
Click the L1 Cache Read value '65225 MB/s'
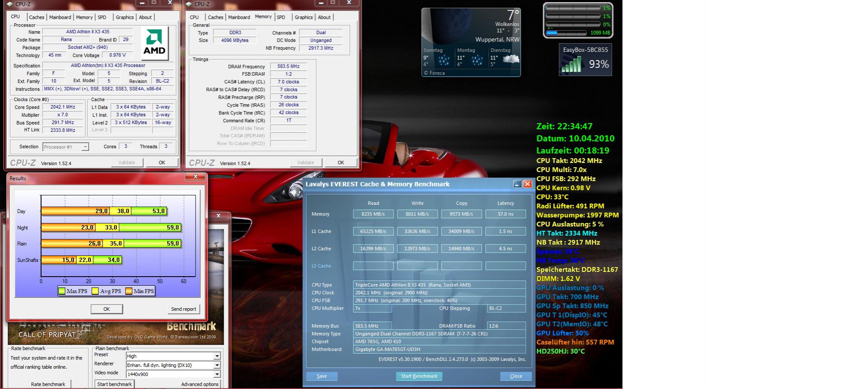373,231
